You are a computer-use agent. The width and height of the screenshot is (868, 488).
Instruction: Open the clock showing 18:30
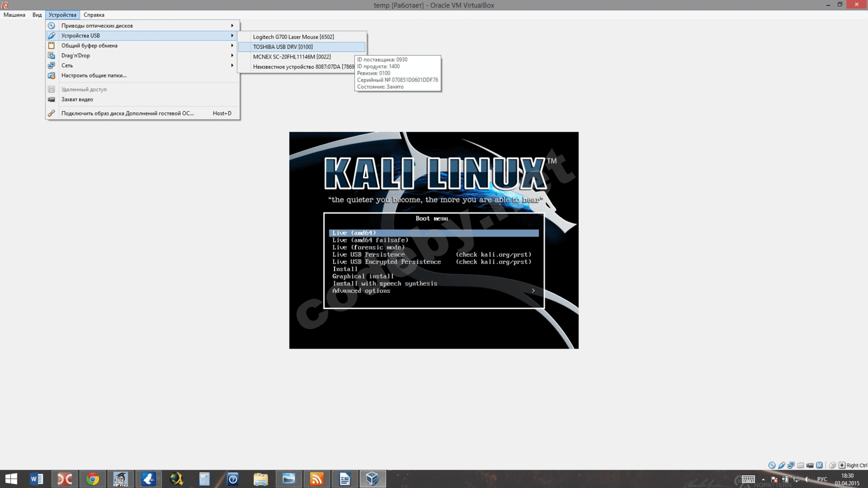(x=847, y=479)
